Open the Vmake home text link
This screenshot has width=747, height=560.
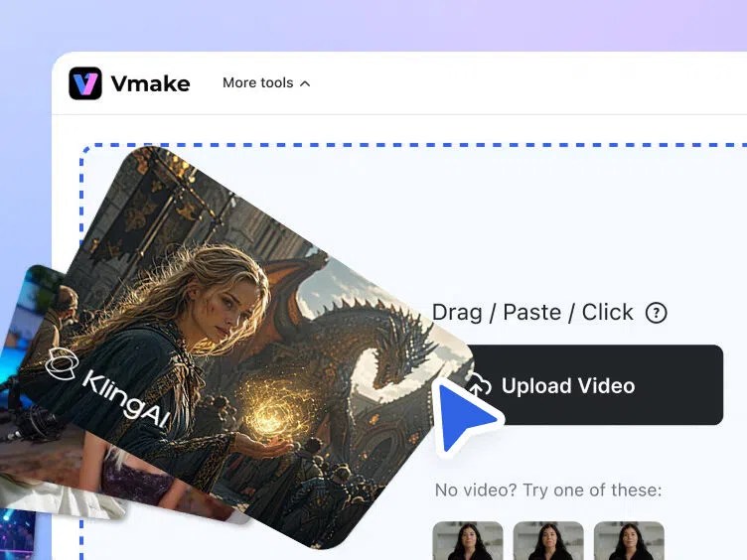pyautogui.click(x=151, y=83)
